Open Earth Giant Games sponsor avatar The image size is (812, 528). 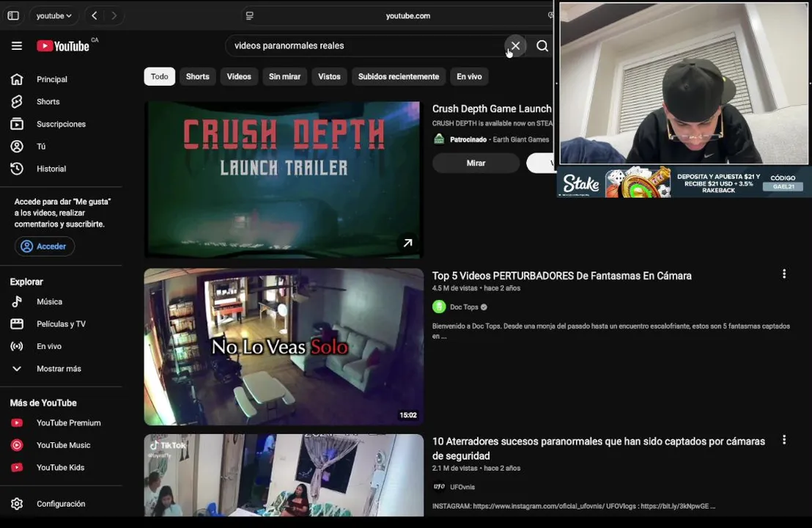tap(439, 139)
